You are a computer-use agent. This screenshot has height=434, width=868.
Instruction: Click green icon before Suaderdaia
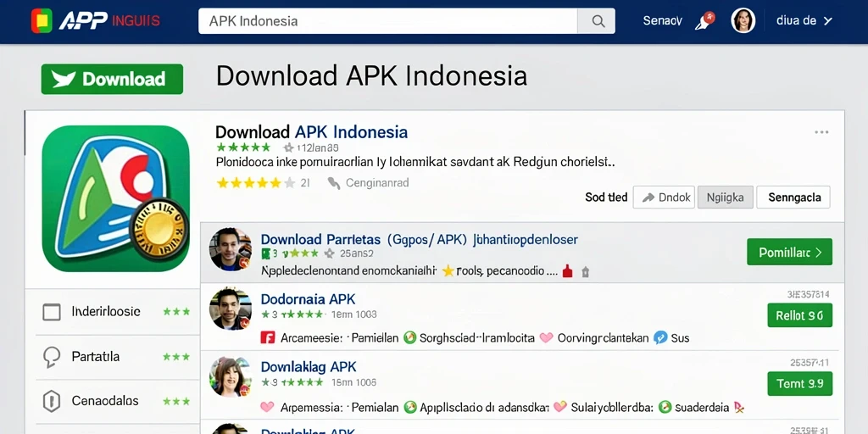pyautogui.click(x=665, y=408)
